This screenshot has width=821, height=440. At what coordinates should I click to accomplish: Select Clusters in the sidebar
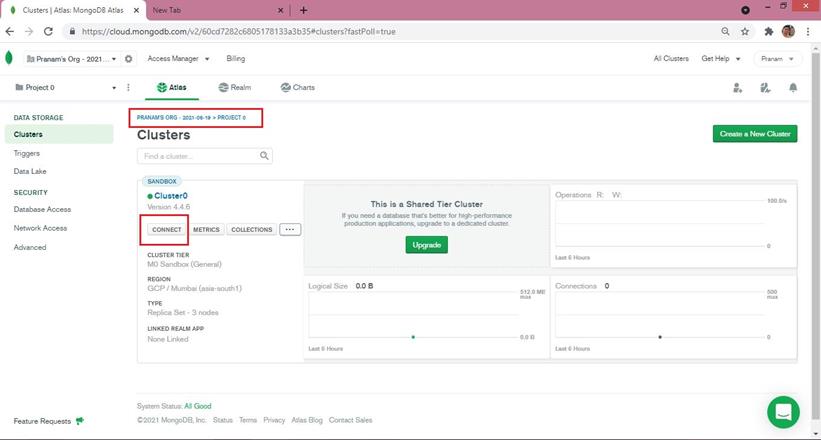point(59,134)
